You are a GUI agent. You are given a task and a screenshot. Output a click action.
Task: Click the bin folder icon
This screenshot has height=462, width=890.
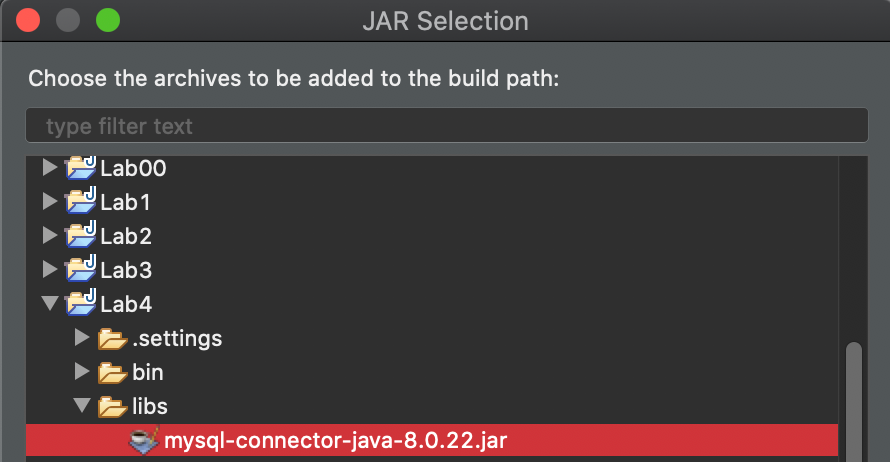[112, 373]
